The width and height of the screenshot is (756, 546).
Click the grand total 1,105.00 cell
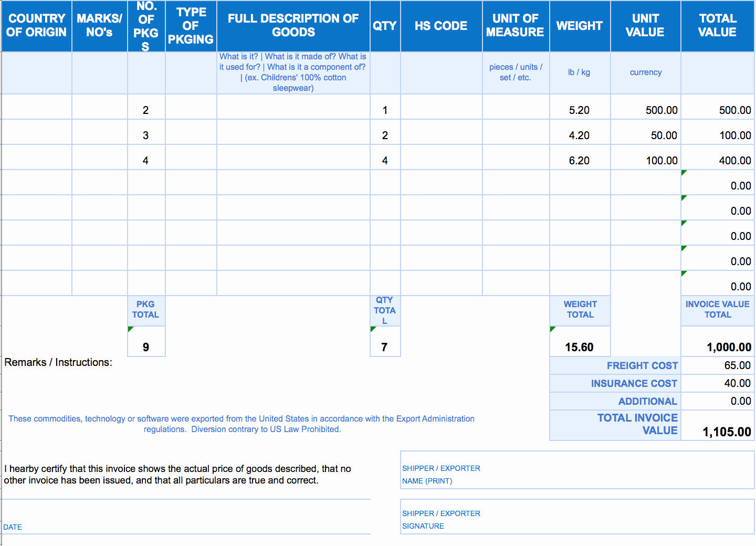718,426
